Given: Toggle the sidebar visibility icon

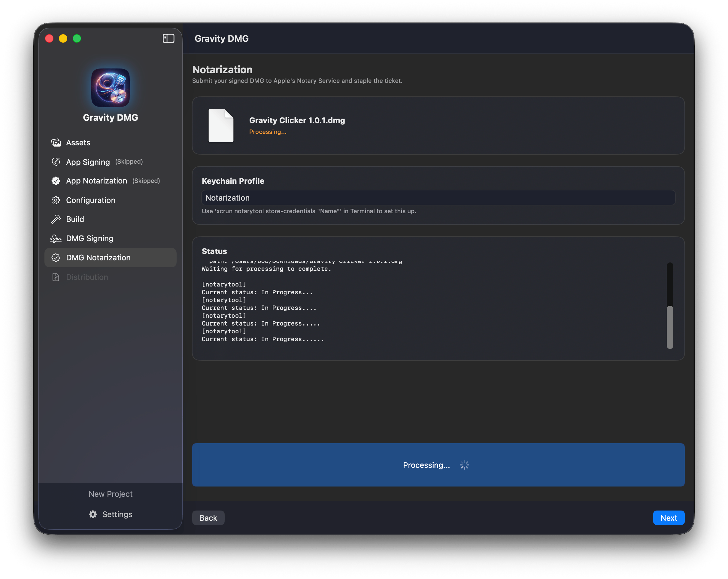Looking at the screenshot, I should (168, 38).
